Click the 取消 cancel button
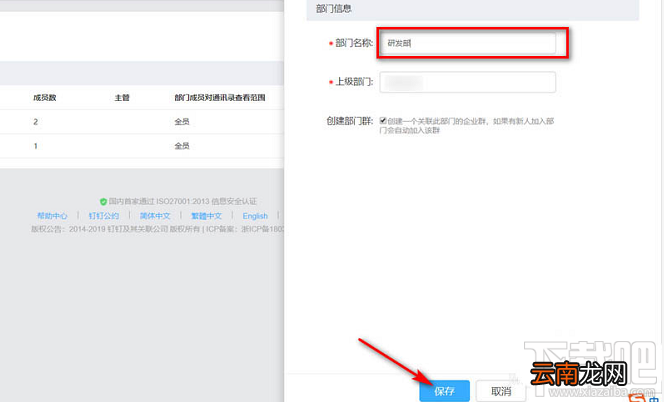The height and width of the screenshot is (402, 664). 501,391
